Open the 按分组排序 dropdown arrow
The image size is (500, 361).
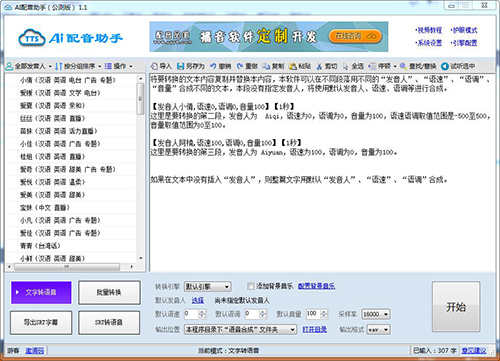click(x=99, y=67)
